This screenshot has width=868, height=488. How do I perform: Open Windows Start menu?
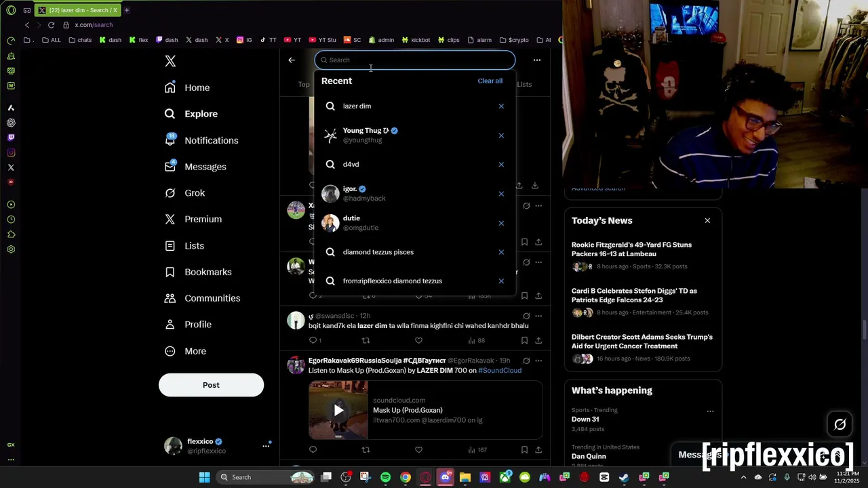(x=204, y=477)
